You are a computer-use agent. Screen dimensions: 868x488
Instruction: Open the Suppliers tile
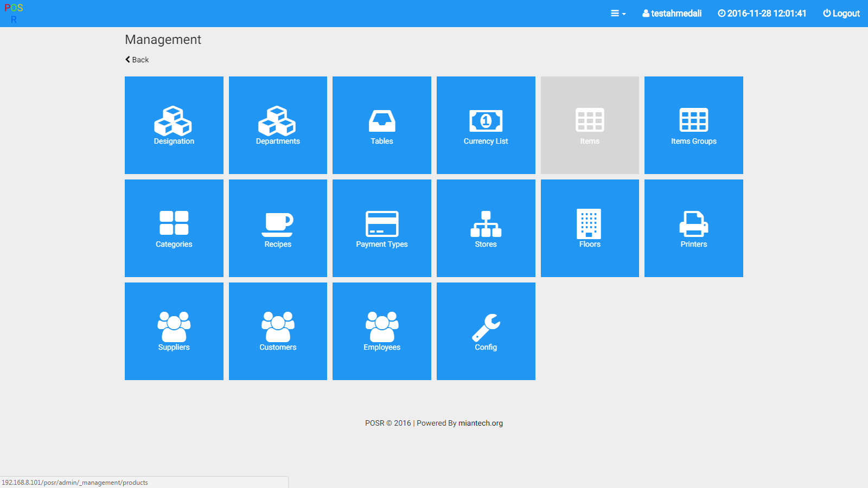point(174,331)
